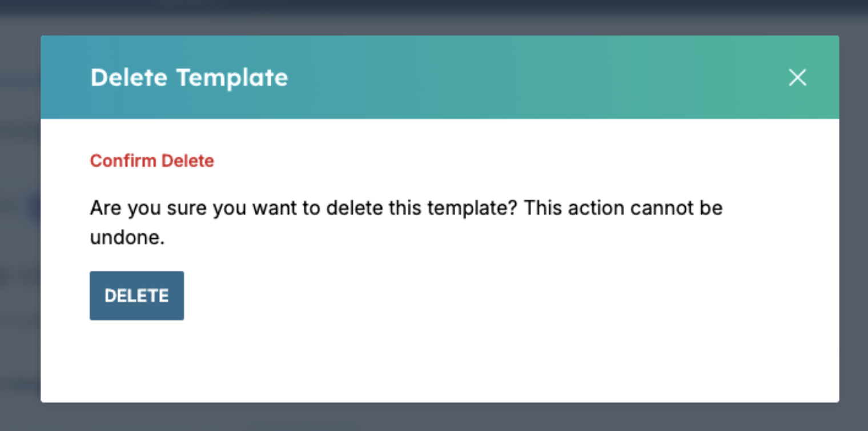Click the red Confirm Delete text
Image resolution: width=868 pixels, height=431 pixels.
(x=152, y=161)
